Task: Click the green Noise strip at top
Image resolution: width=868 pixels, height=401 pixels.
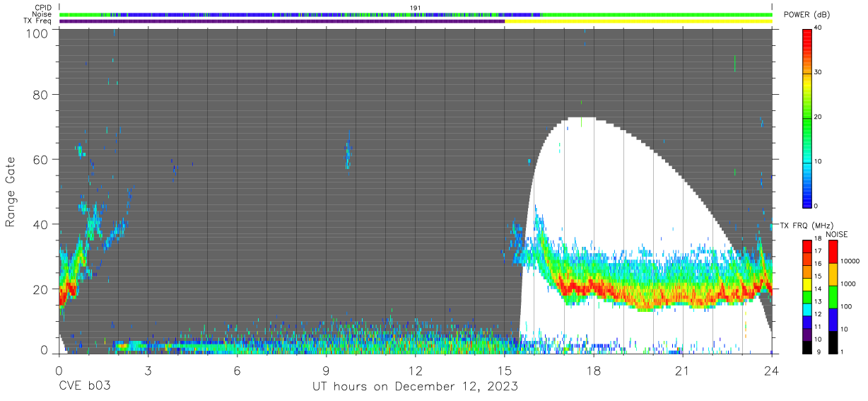Action: [657, 14]
